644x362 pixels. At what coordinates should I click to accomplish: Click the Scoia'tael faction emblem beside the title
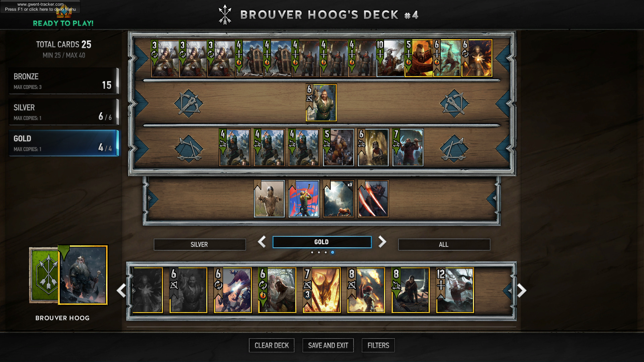tap(225, 15)
